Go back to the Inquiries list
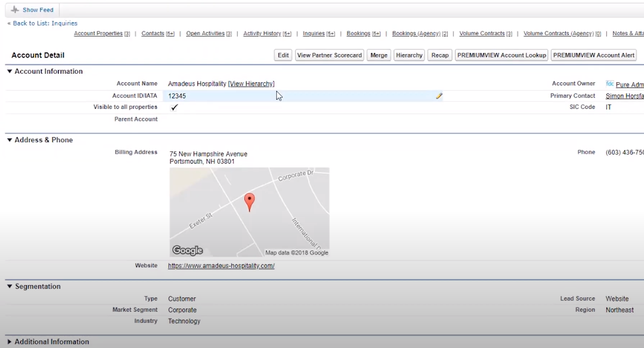This screenshot has height=348, width=644. [x=45, y=23]
